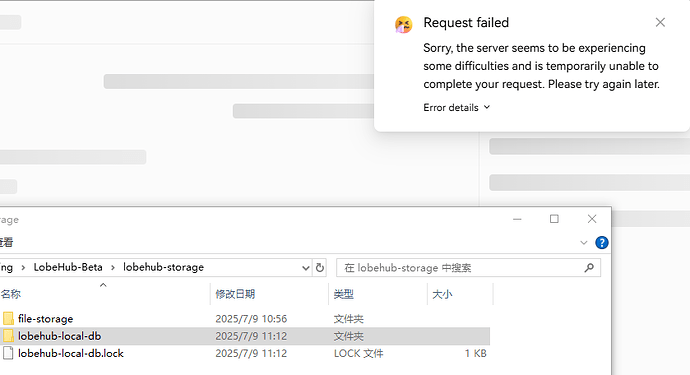Click the LOCK 文件 type cell
This screenshot has width=690, height=375.
click(358, 353)
